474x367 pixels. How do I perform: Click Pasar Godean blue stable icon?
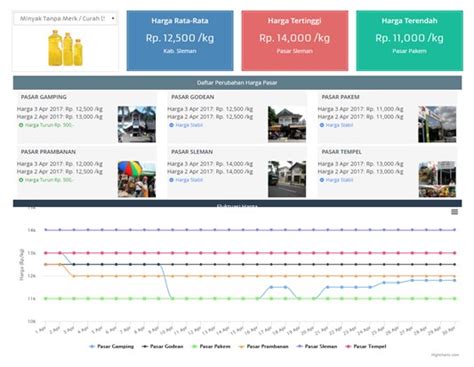[x=171, y=125]
